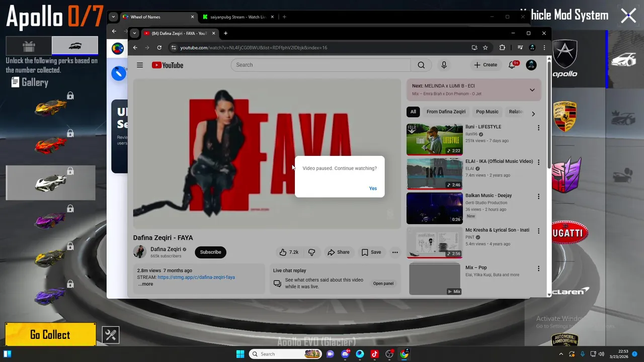
Task: Open TikTok from the taskbar
Action: 374,354
